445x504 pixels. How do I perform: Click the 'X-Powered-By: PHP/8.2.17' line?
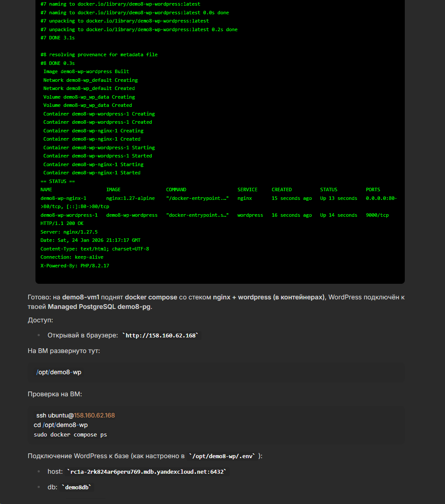75,266
